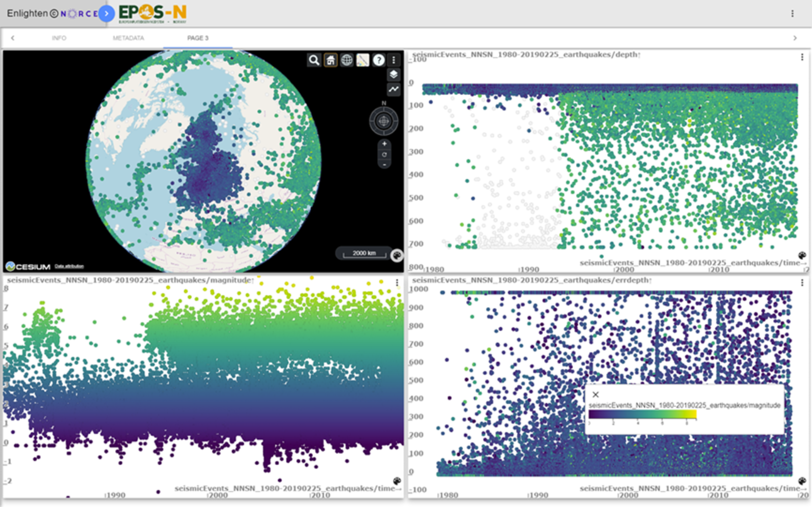The image size is (812, 507).
Task: Reset compass orientation to North
Action: click(384, 103)
